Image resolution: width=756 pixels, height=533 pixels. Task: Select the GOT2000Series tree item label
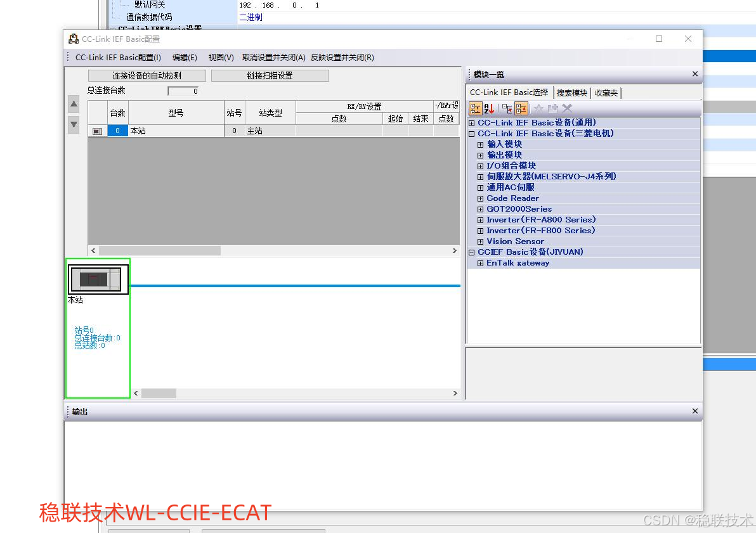[x=519, y=209]
